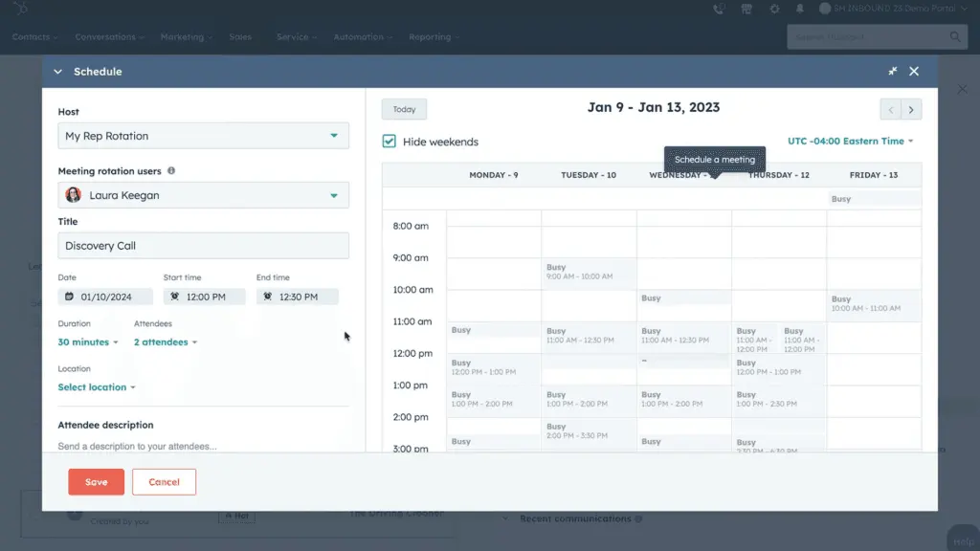The height and width of the screenshot is (551, 980).
Task: Click Thursday Busy 12:00 PM - 1:00 PM block
Action: click(778, 369)
